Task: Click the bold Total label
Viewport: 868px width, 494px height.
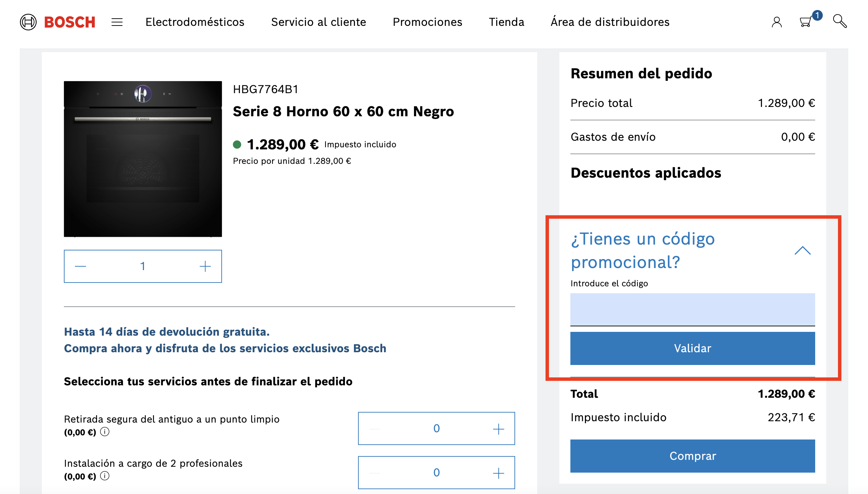Action: point(584,394)
